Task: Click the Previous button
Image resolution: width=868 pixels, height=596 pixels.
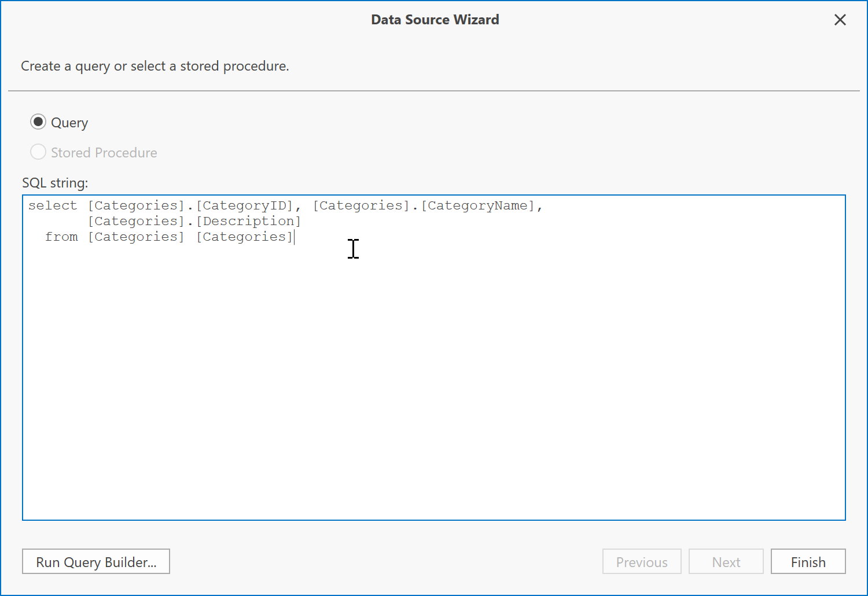Action: tap(642, 562)
